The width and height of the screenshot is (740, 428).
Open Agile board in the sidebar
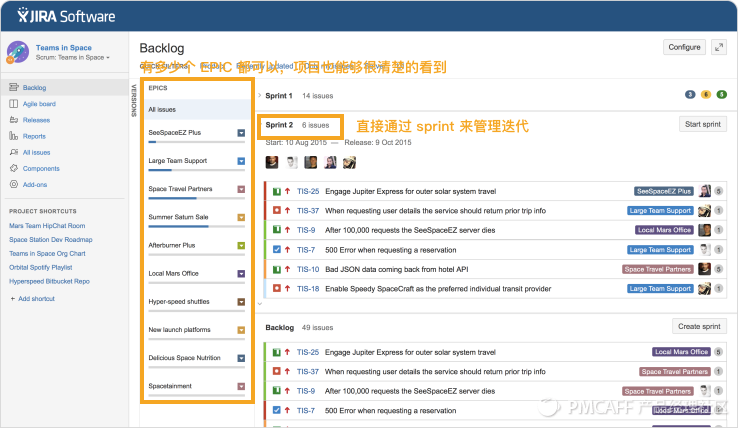coord(39,104)
